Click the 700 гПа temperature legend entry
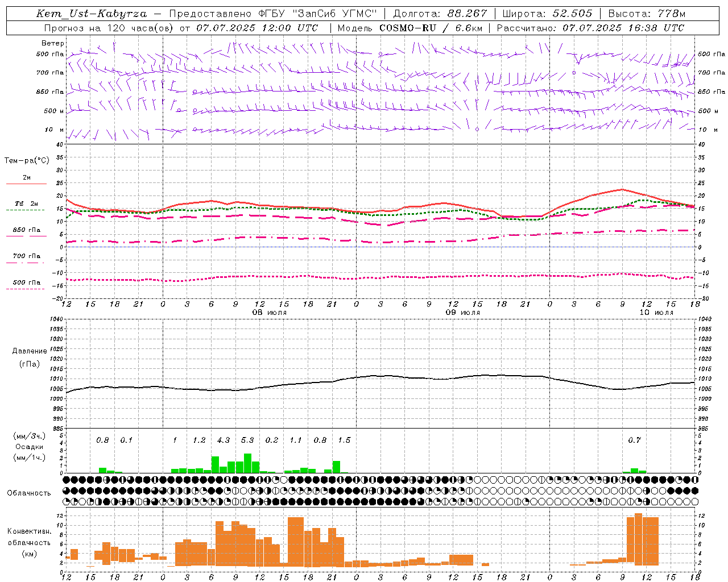The image size is (728, 582). click(x=27, y=256)
